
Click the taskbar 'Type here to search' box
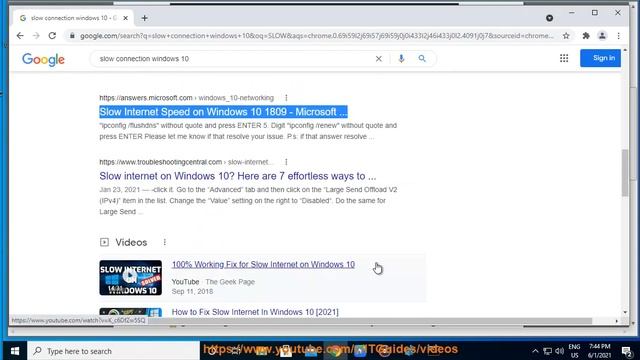[113, 351]
